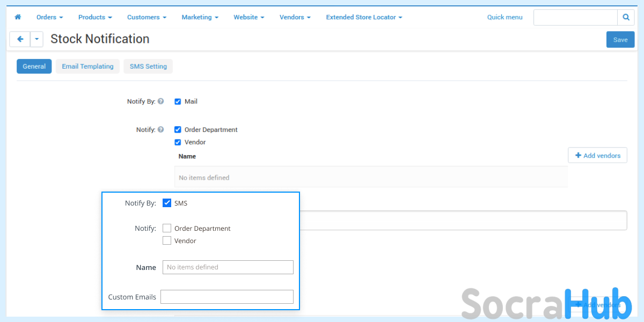
Task: Expand the Products menu
Action: point(95,17)
